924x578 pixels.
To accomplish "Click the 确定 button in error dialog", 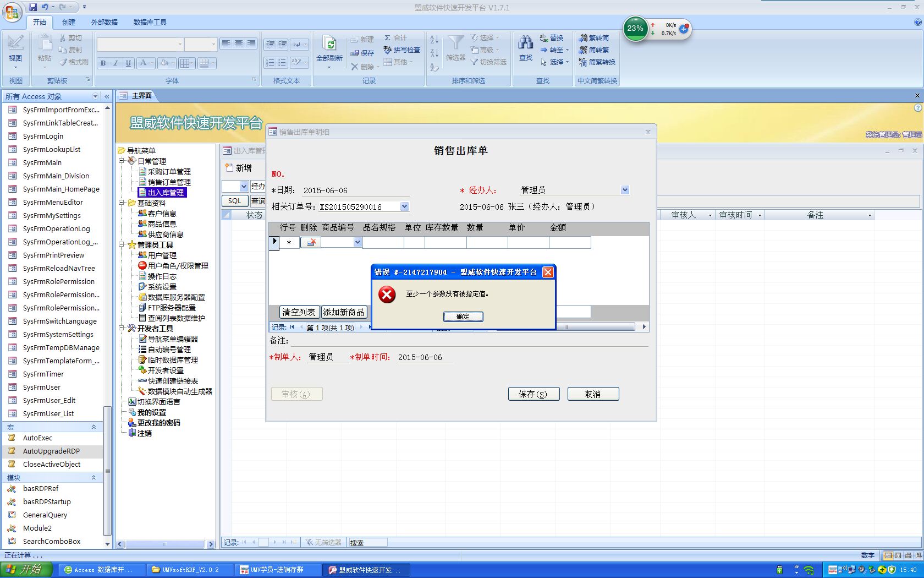I will pyautogui.click(x=463, y=317).
